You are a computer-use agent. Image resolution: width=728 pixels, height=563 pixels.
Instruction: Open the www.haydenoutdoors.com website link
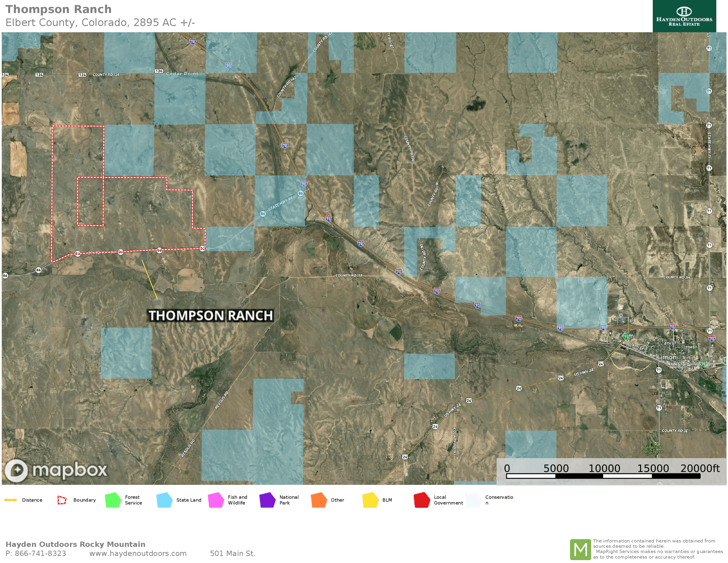click(x=138, y=553)
